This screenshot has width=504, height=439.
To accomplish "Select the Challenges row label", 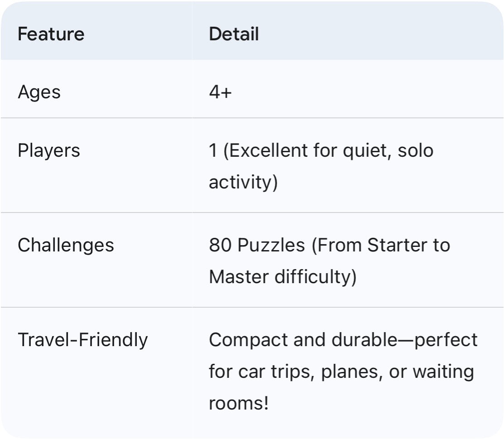I will coord(66,245).
